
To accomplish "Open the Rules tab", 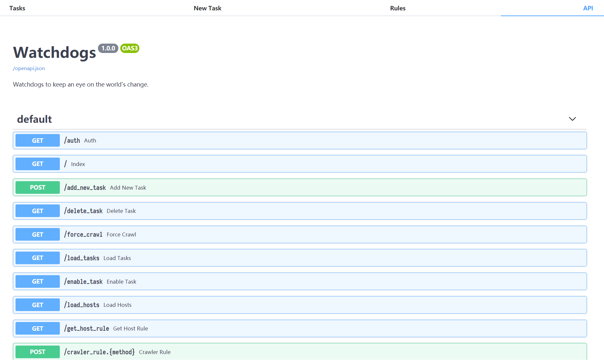I will (397, 8).
